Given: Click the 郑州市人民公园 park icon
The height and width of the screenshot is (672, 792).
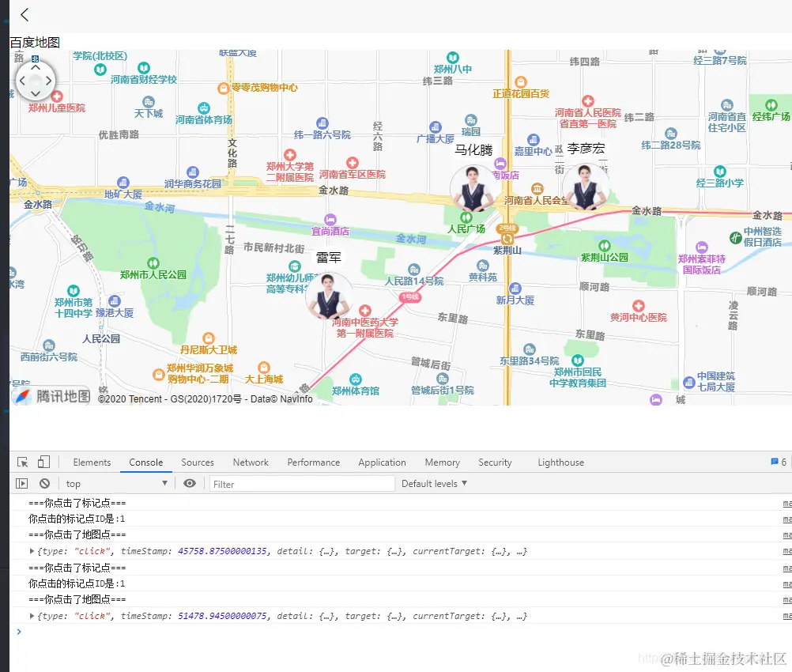Looking at the screenshot, I should coord(153,263).
